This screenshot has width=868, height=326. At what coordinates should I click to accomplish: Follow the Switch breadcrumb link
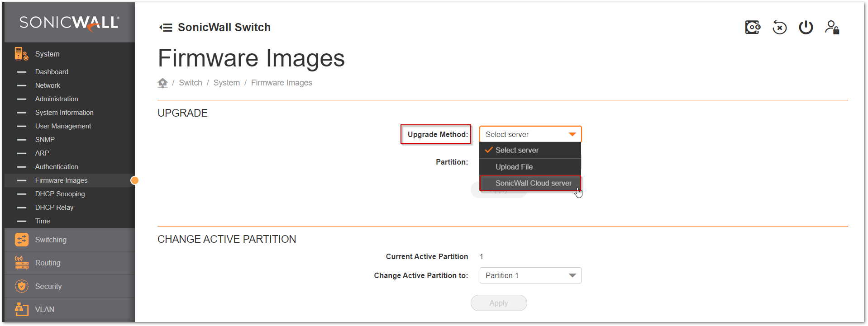coord(190,83)
